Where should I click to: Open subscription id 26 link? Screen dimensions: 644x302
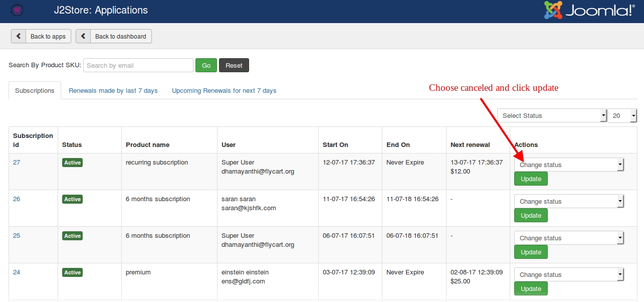click(17, 199)
